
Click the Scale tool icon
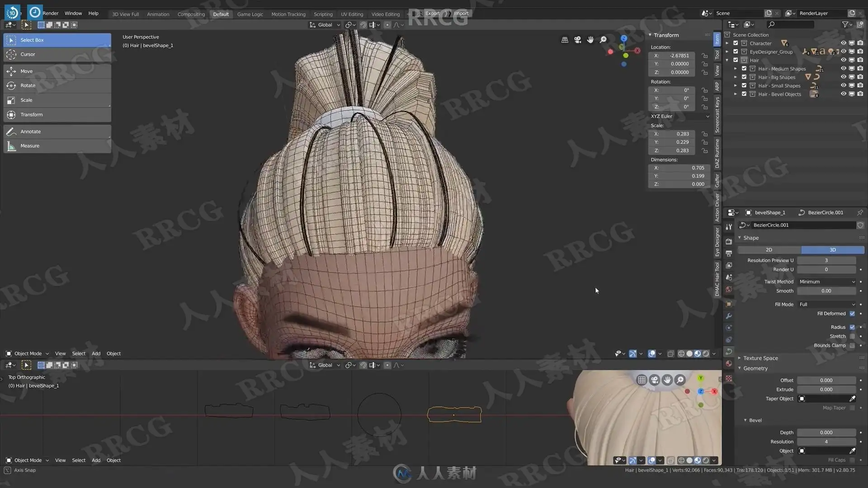click(x=11, y=100)
